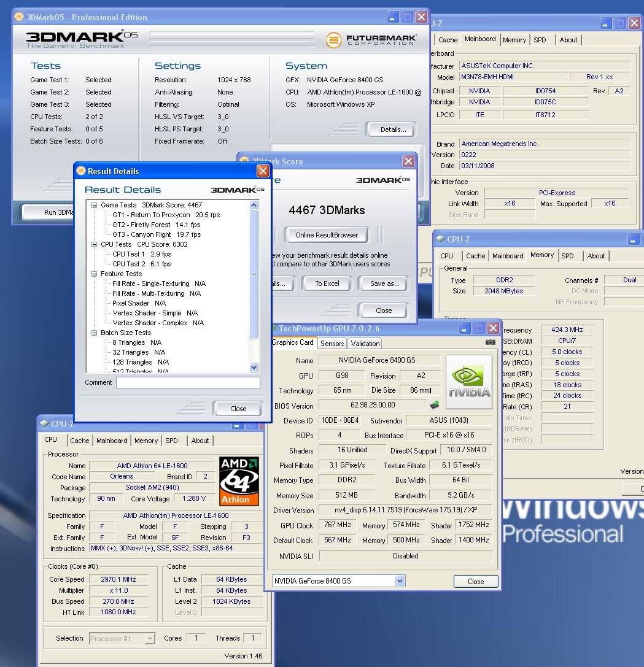Close the 3DMark Score dialog with X
The image size is (644, 667).
(408, 161)
